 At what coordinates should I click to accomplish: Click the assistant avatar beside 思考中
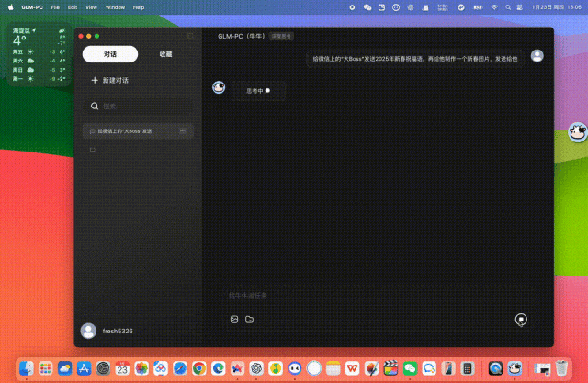click(219, 87)
